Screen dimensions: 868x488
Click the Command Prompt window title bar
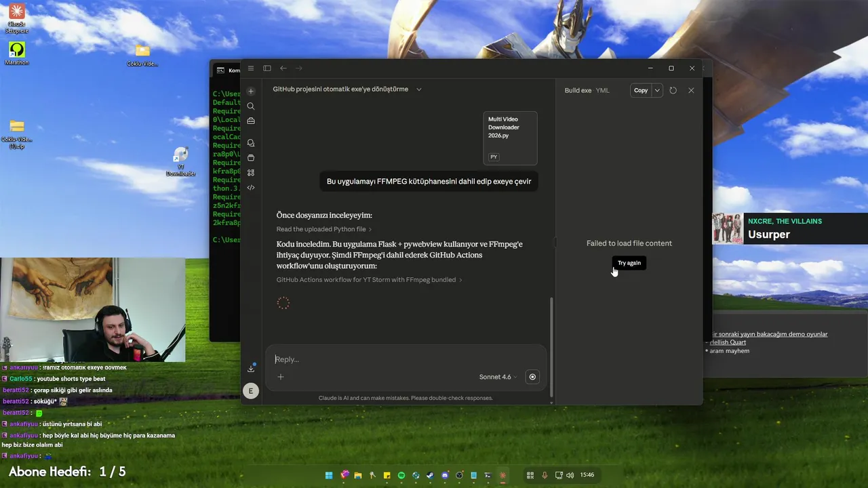[x=225, y=70]
